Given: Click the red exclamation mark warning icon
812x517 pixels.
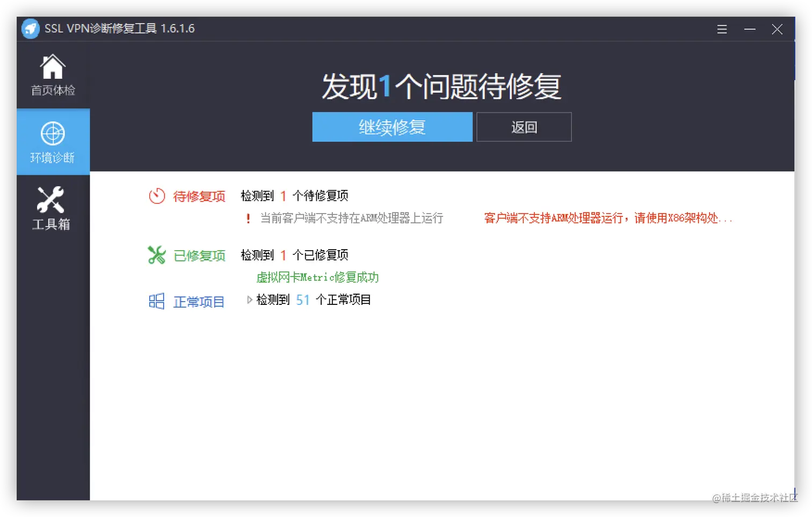Looking at the screenshot, I should (248, 218).
